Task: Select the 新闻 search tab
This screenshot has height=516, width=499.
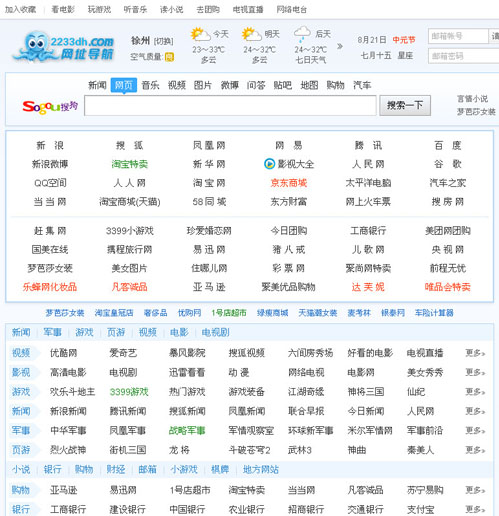Action: [x=97, y=85]
